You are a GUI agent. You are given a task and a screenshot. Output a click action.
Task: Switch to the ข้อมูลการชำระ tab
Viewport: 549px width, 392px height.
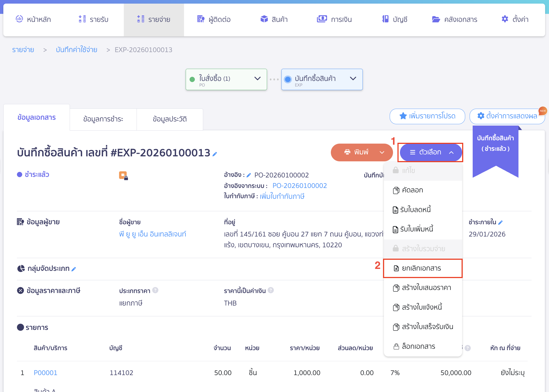[103, 119]
